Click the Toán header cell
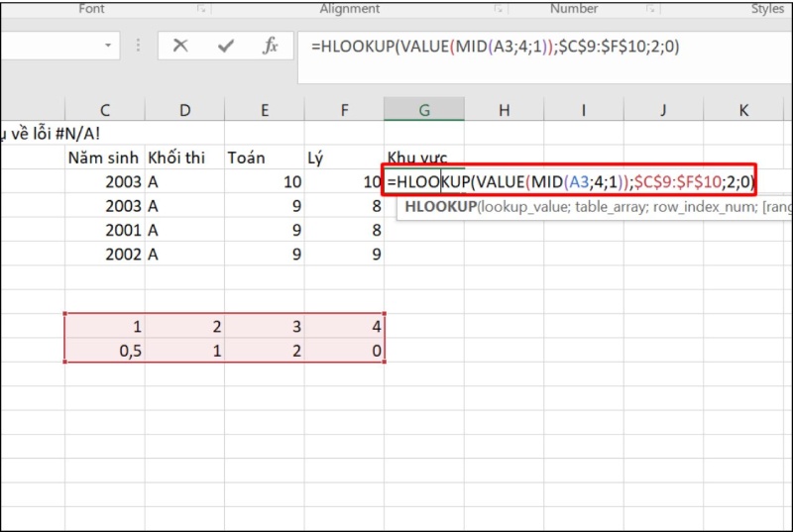793x532 pixels. pos(264,158)
